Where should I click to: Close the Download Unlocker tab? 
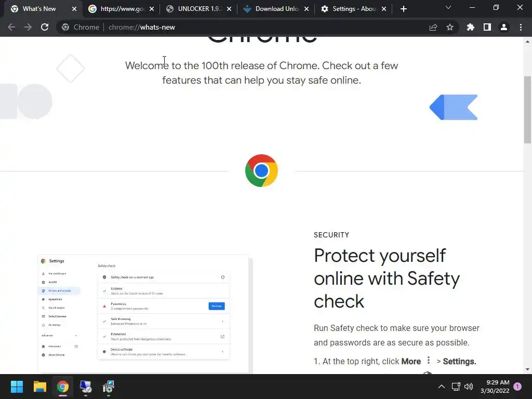click(x=307, y=9)
